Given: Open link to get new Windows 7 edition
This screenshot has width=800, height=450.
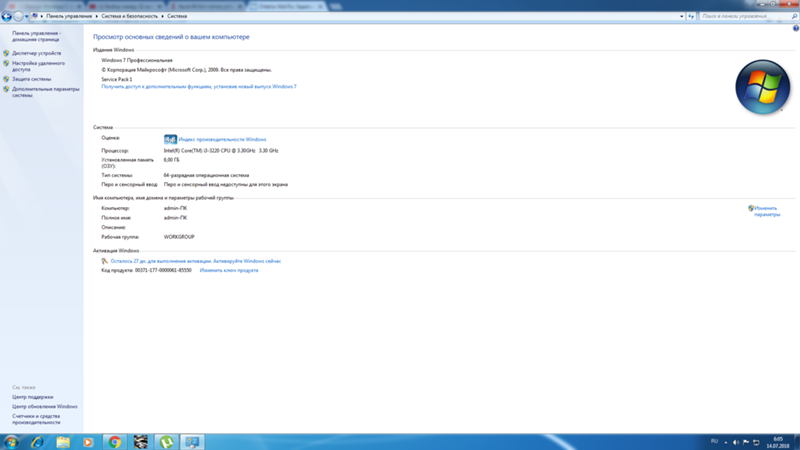Looking at the screenshot, I should pyautogui.click(x=199, y=87).
